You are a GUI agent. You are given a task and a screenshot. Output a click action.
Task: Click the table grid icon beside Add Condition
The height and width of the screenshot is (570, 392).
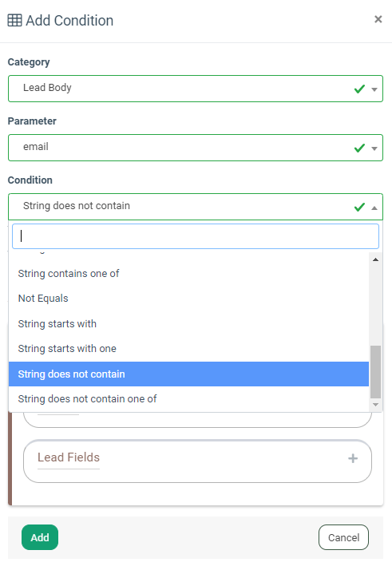(x=14, y=21)
